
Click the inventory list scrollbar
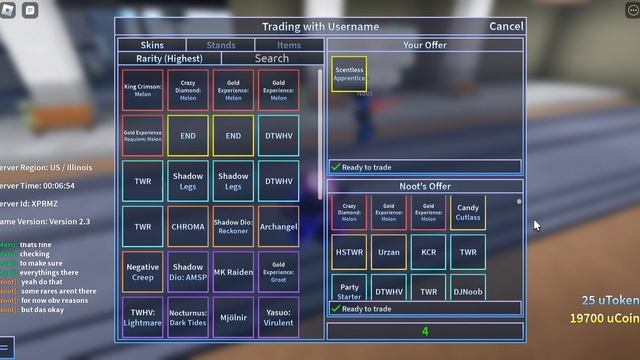point(320,135)
